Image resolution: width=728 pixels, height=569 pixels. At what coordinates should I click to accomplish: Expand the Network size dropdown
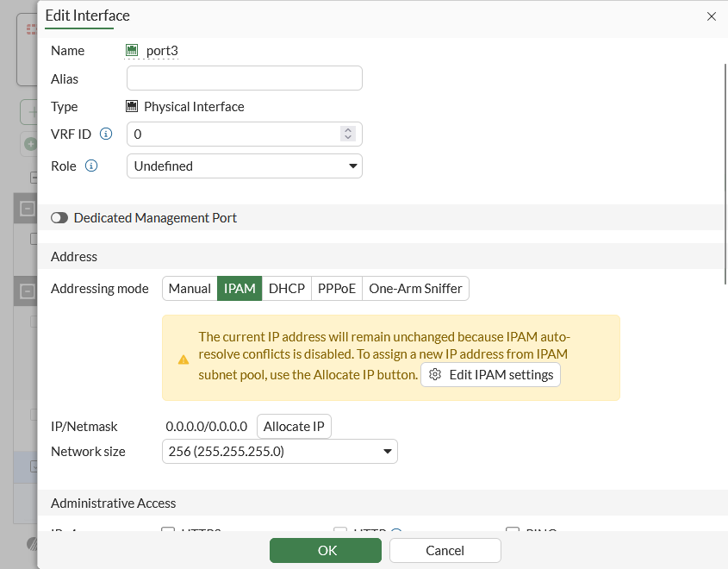pyautogui.click(x=279, y=452)
